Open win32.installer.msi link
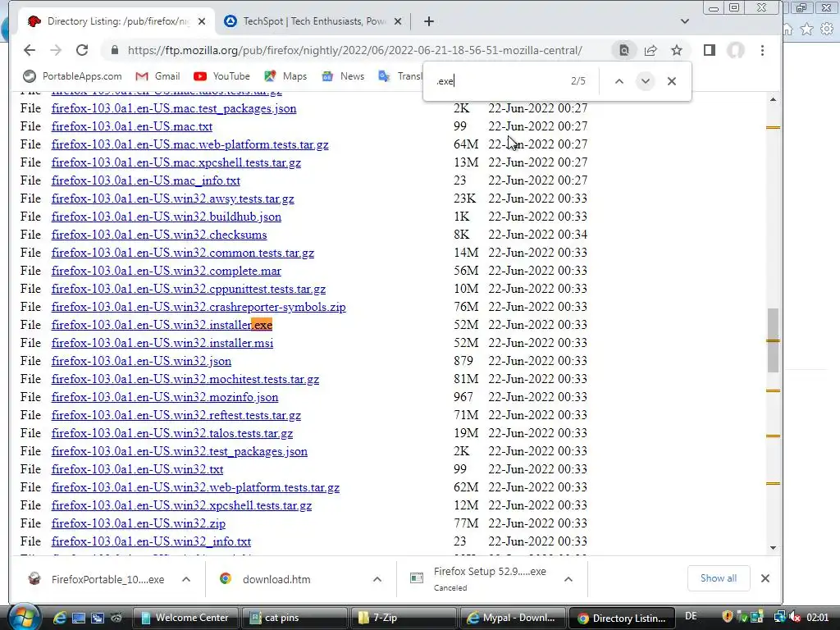 click(162, 343)
